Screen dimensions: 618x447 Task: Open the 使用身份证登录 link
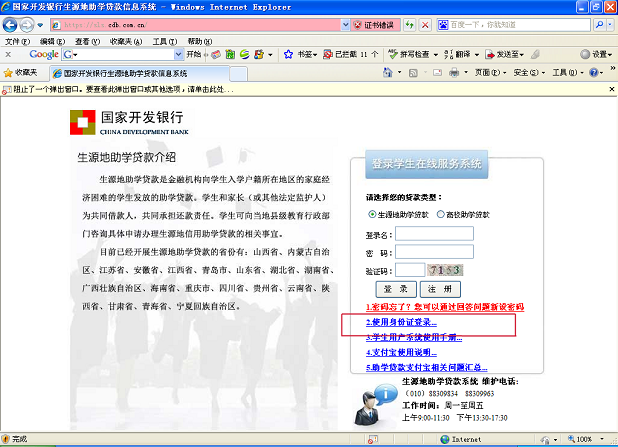pos(402,323)
